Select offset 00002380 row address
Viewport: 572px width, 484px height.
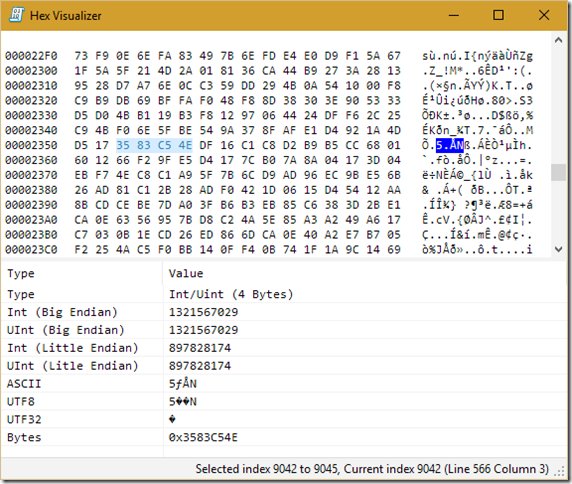point(31,190)
